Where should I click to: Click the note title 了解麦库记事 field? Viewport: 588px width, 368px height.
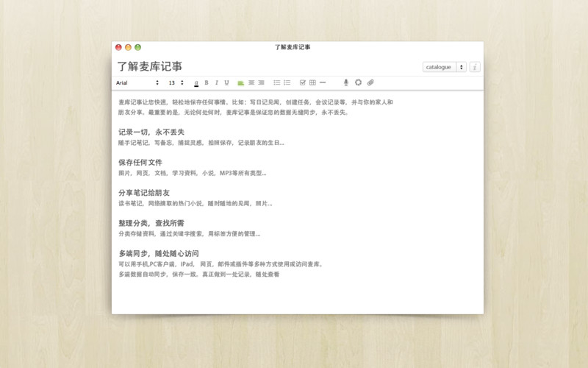150,66
